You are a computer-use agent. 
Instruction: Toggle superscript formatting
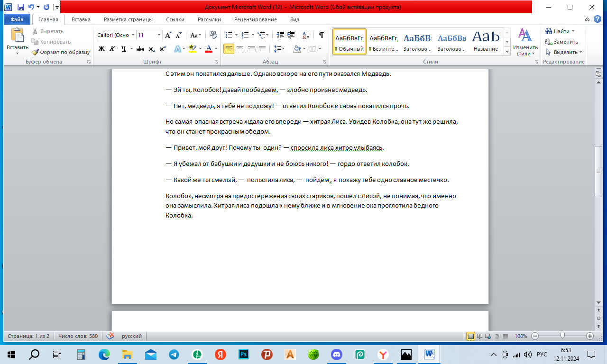point(162,49)
